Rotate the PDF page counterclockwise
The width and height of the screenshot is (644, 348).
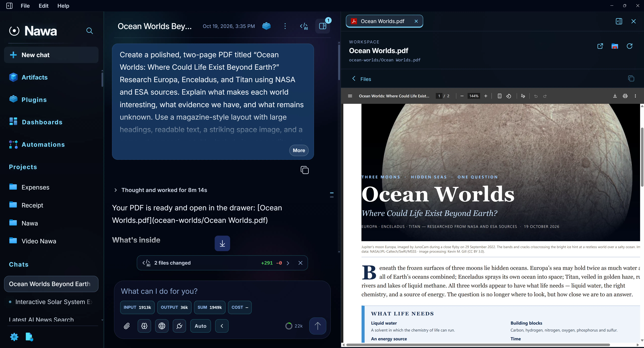[509, 96]
